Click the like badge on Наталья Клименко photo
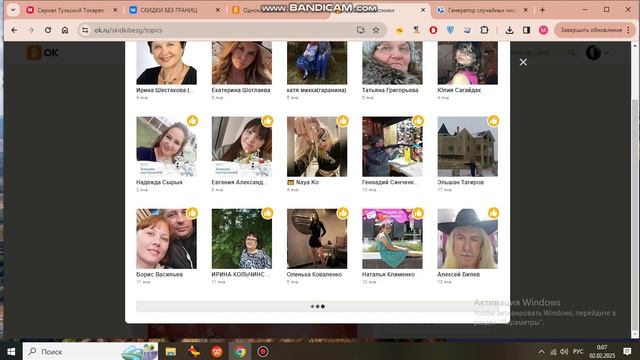This screenshot has width=640, height=360. [x=418, y=213]
